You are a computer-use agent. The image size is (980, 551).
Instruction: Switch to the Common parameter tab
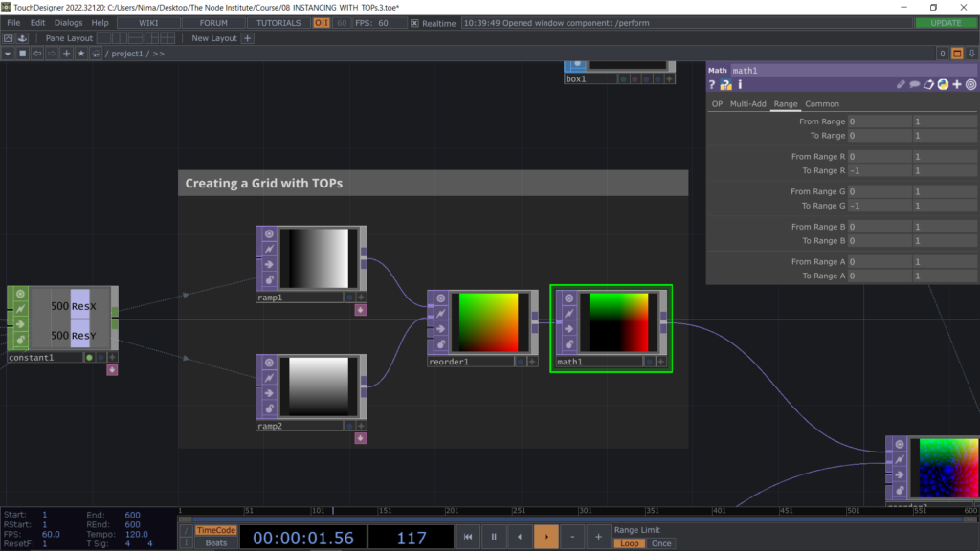(x=822, y=104)
